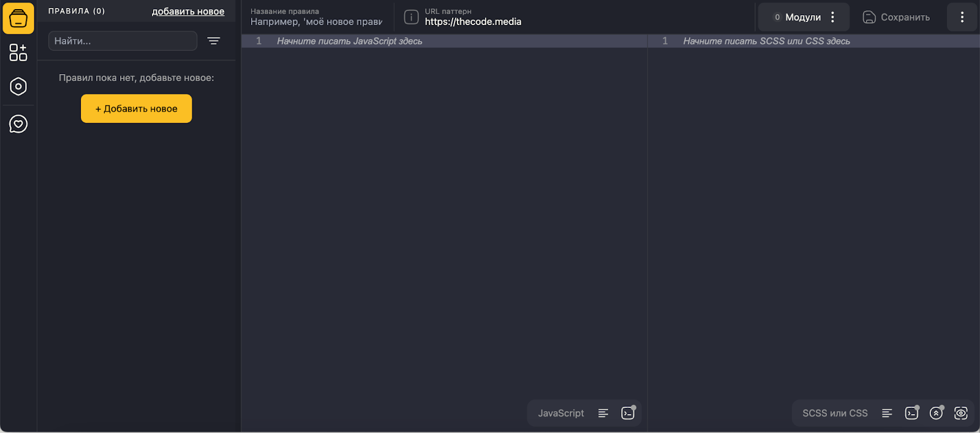The height and width of the screenshot is (433, 980).
Task: Toggle the JavaScript console icon
Action: [628, 413]
